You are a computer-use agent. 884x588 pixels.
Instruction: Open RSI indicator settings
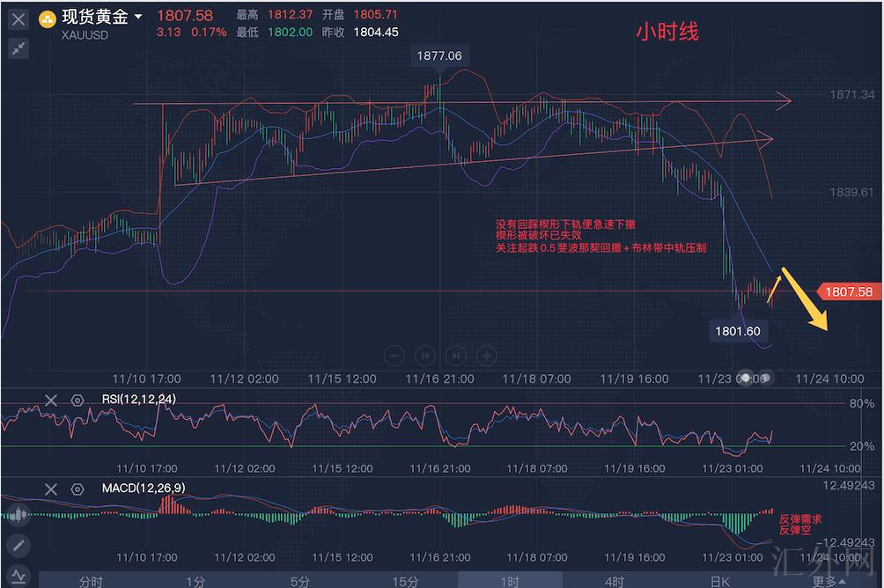[77, 401]
